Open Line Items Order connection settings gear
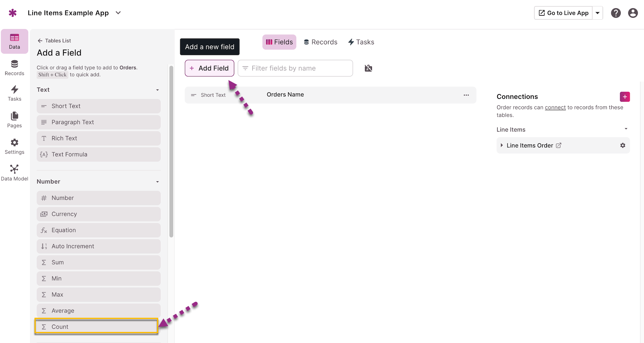The image size is (644, 343). pos(622,145)
